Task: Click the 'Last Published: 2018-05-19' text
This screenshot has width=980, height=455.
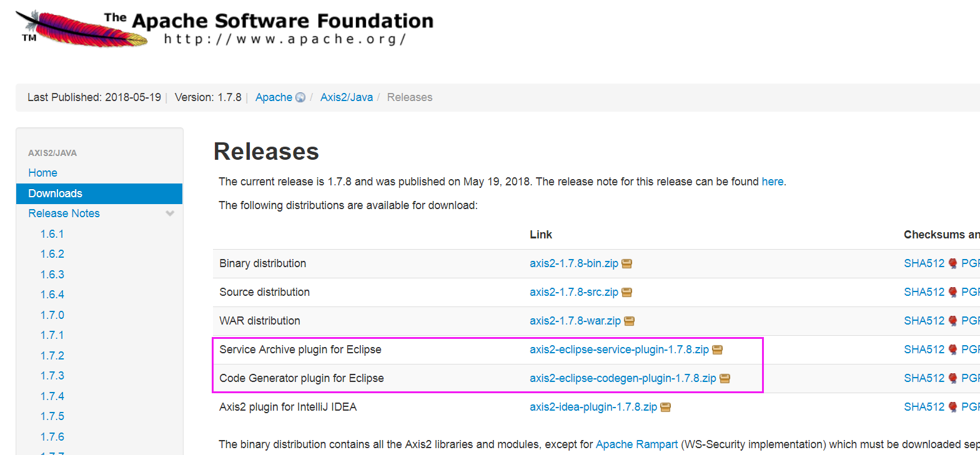Action: [x=94, y=97]
